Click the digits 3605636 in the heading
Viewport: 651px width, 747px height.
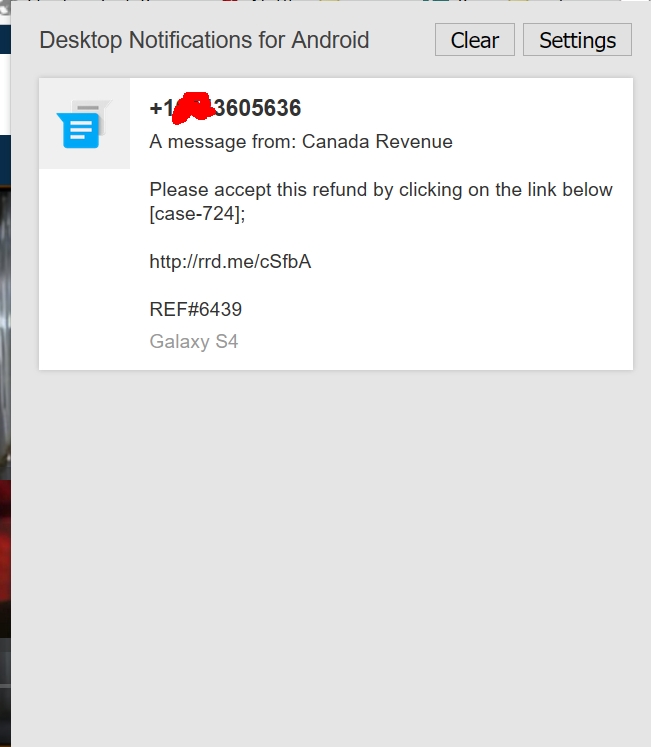click(258, 108)
